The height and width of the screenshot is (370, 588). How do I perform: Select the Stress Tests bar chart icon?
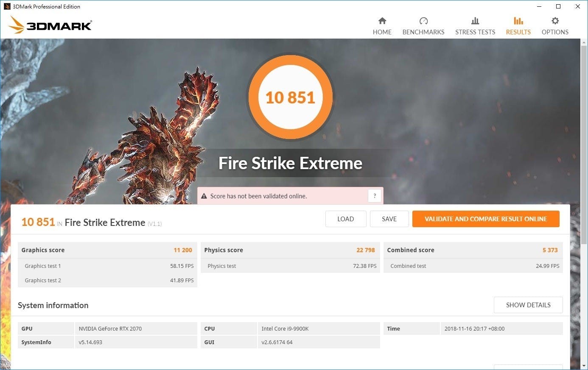click(x=475, y=21)
